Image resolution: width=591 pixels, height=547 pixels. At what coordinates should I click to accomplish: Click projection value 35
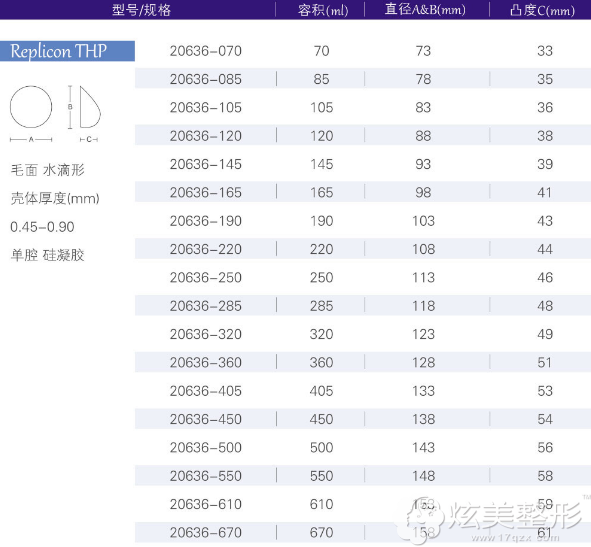(545, 79)
